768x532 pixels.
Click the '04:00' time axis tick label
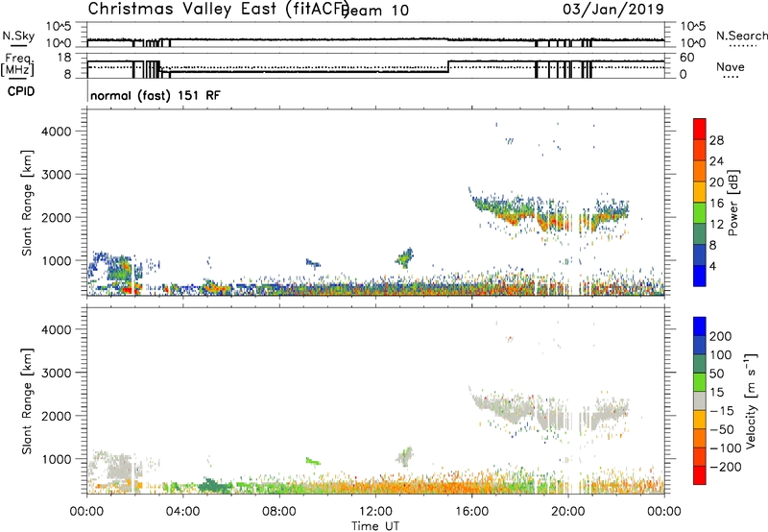[183, 512]
